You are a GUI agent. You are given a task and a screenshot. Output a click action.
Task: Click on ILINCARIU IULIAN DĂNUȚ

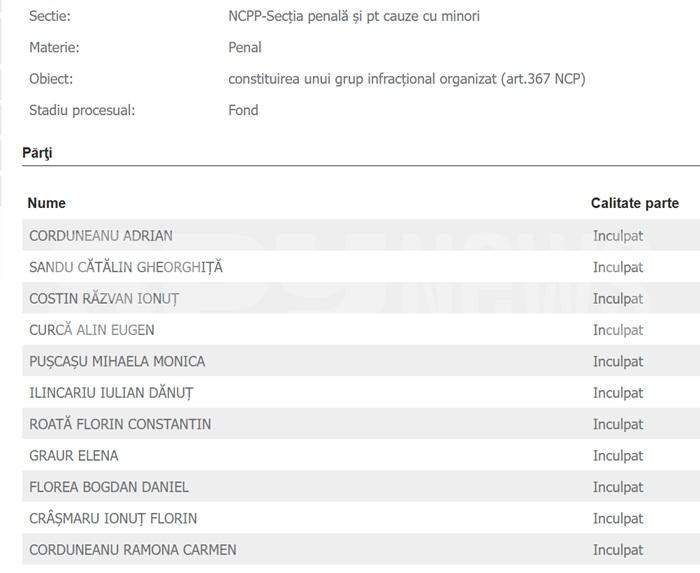[111, 393]
